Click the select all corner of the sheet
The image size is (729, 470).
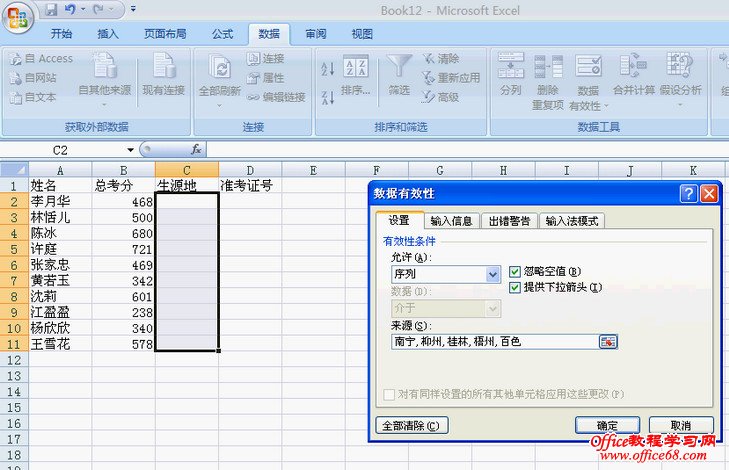[14, 169]
